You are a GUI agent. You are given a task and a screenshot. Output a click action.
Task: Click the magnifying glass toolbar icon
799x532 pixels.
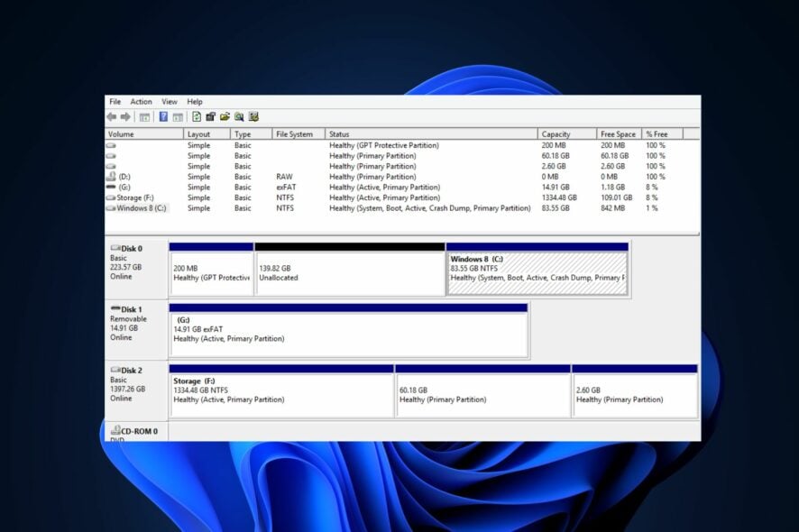(x=239, y=117)
